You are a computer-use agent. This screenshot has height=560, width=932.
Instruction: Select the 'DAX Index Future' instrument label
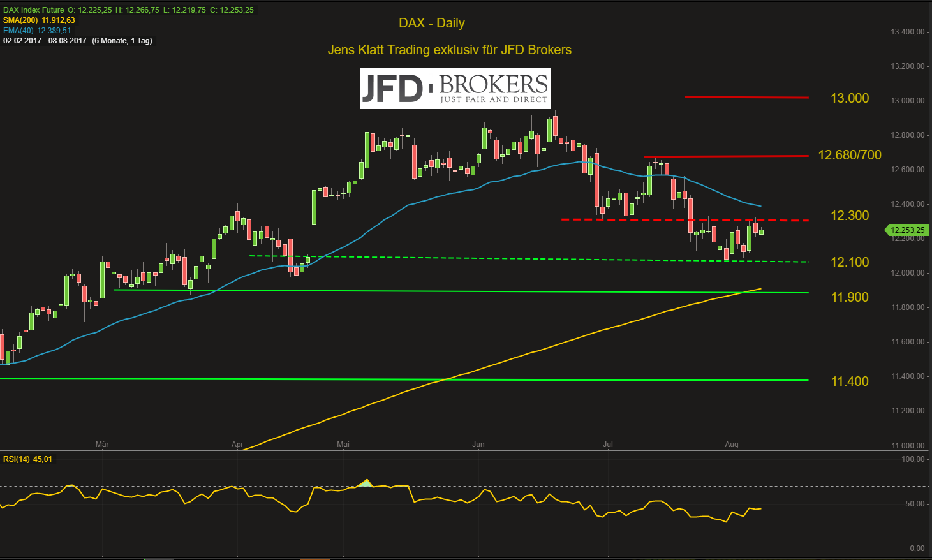tap(34, 10)
